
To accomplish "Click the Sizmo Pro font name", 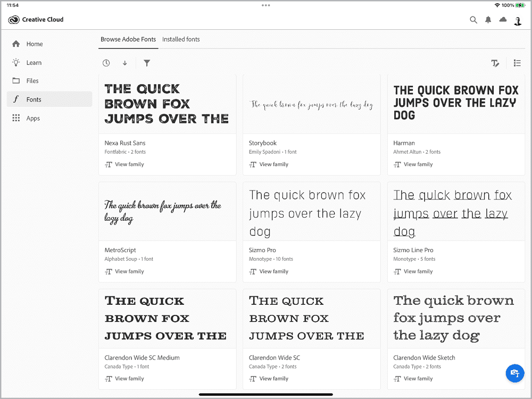I will tap(262, 250).
